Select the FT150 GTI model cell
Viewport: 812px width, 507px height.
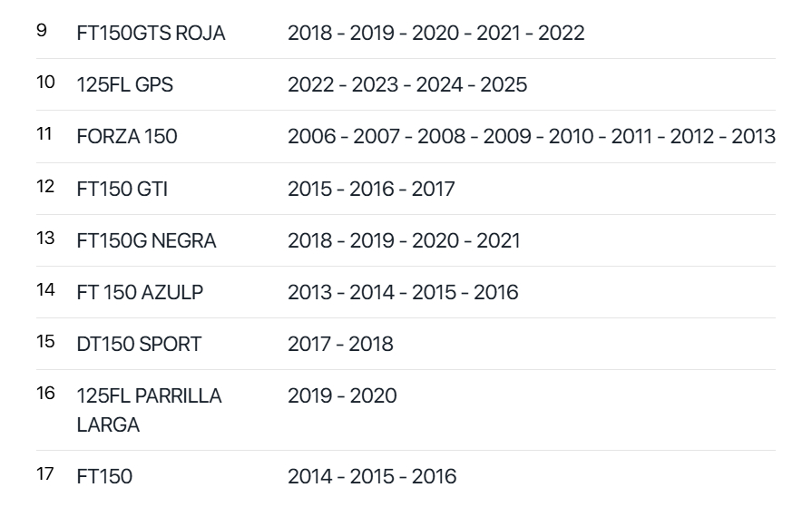[x=122, y=189]
